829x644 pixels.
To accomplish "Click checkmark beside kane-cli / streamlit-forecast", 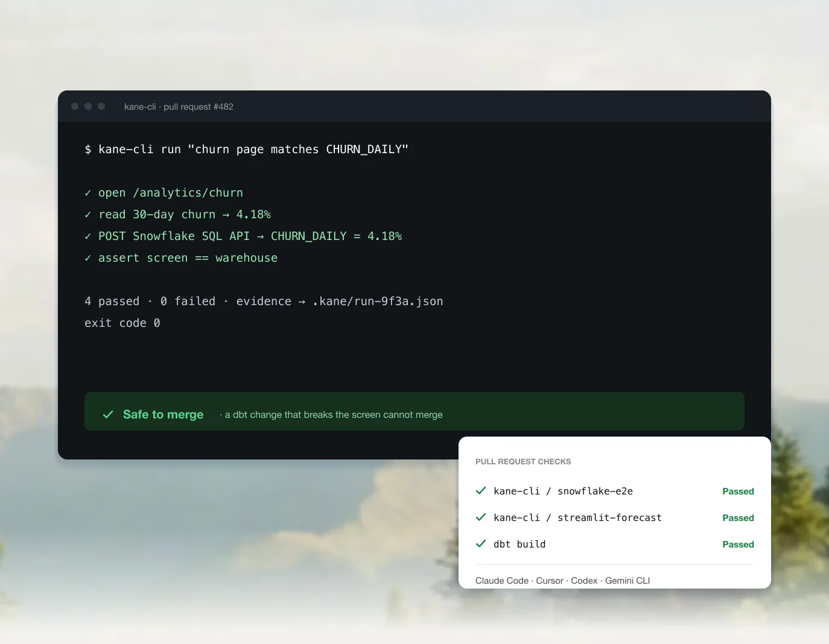I will (x=481, y=517).
